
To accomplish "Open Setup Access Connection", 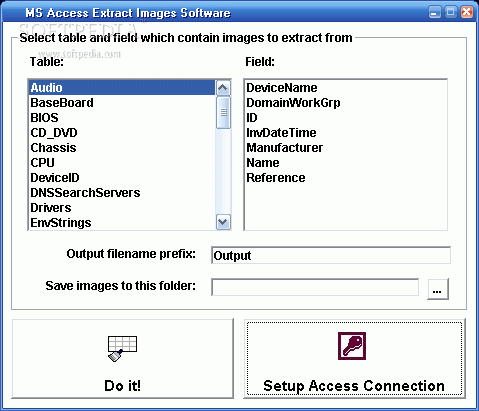I will (354, 358).
